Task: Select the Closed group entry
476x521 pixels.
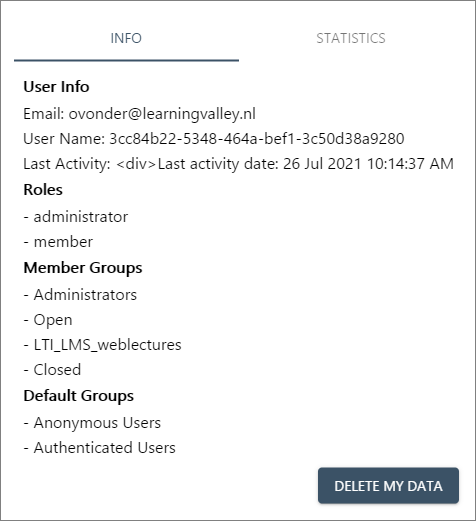Action: 57,370
